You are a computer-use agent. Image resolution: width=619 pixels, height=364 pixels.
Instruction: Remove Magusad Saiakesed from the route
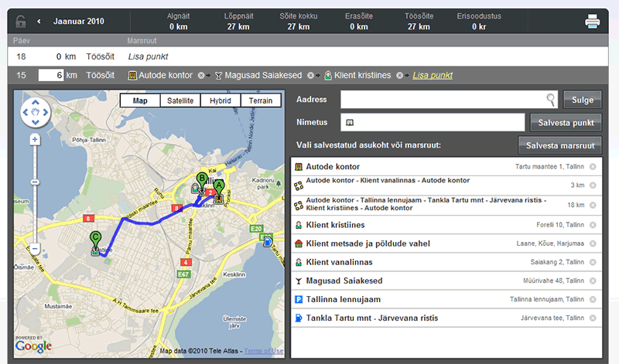coord(310,76)
